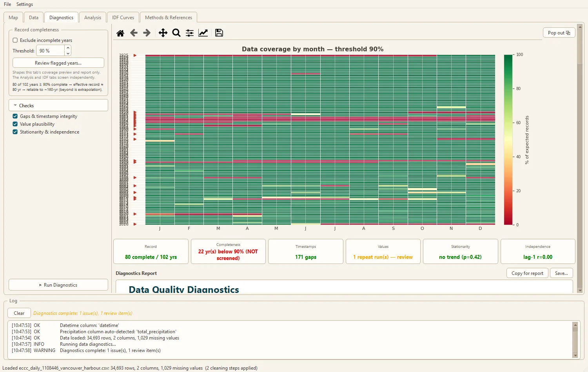
Task: Clear the log with Clear button
Action: (19, 313)
